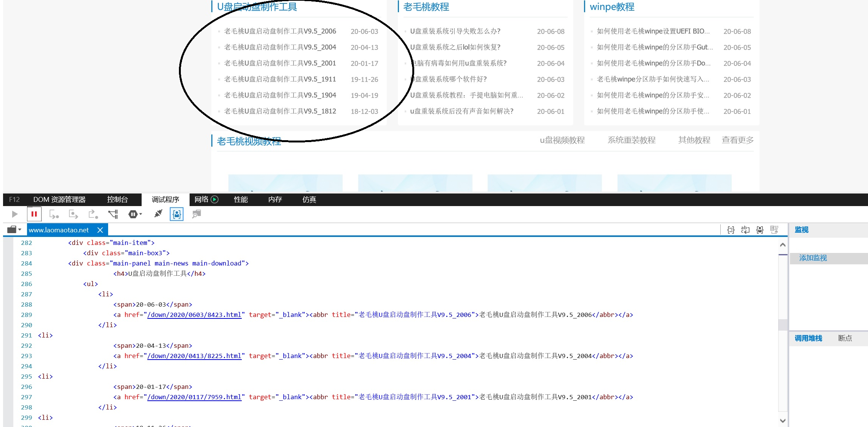Switch to 断点 breakpoints panel
The width and height of the screenshot is (868, 427).
pos(845,338)
